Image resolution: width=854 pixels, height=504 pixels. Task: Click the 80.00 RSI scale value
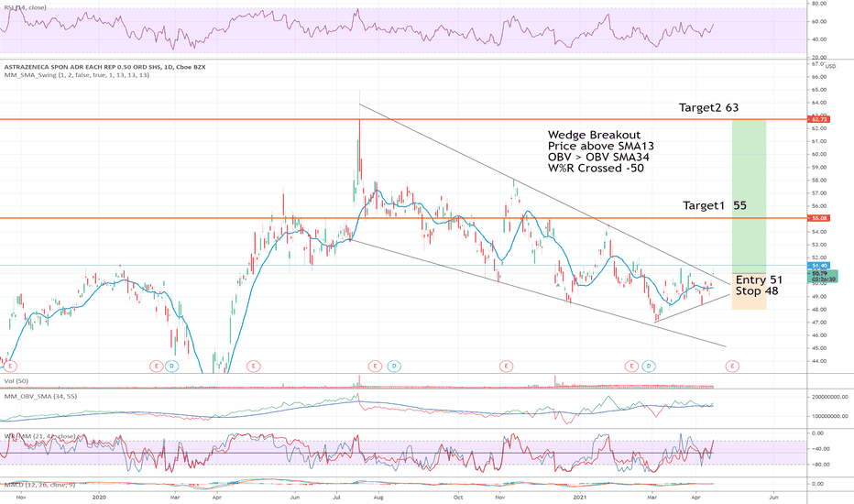tap(819, 4)
